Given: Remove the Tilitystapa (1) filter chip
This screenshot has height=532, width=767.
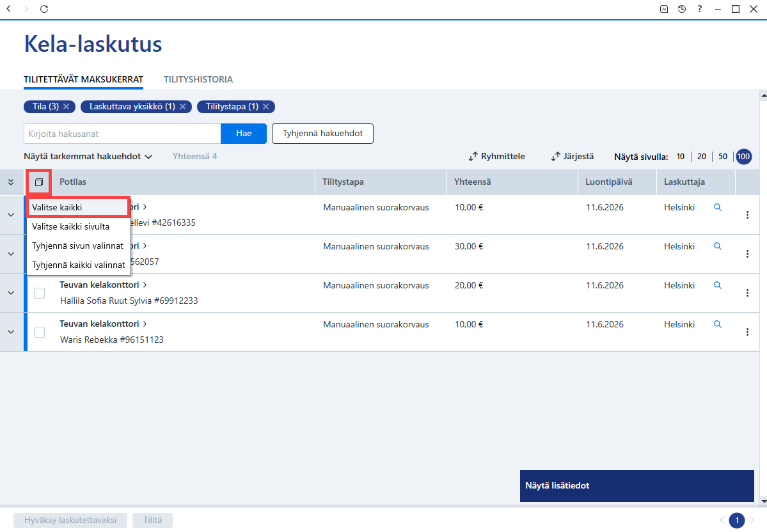Looking at the screenshot, I should click(x=265, y=107).
